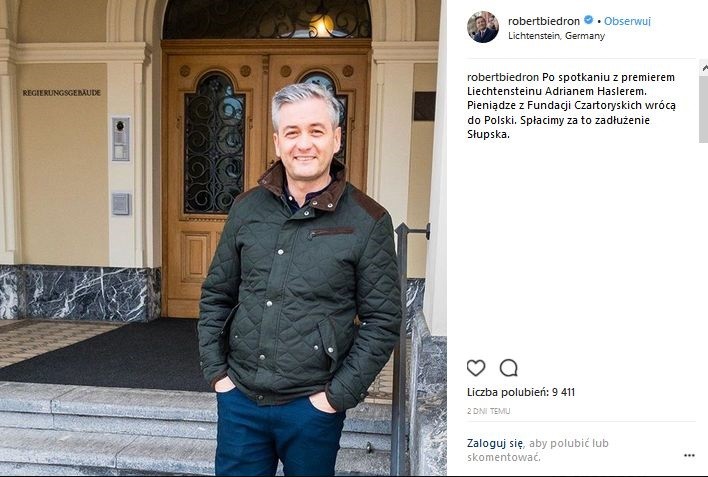View likes list via Liczba polubień: 9 411
Screen dimensions: 708x477
click(521, 392)
